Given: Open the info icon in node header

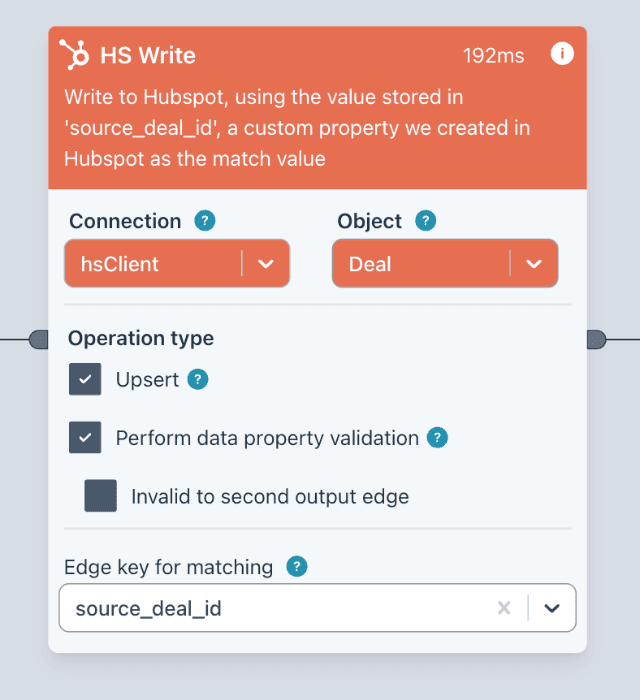Looking at the screenshot, I should coord(562,54).
